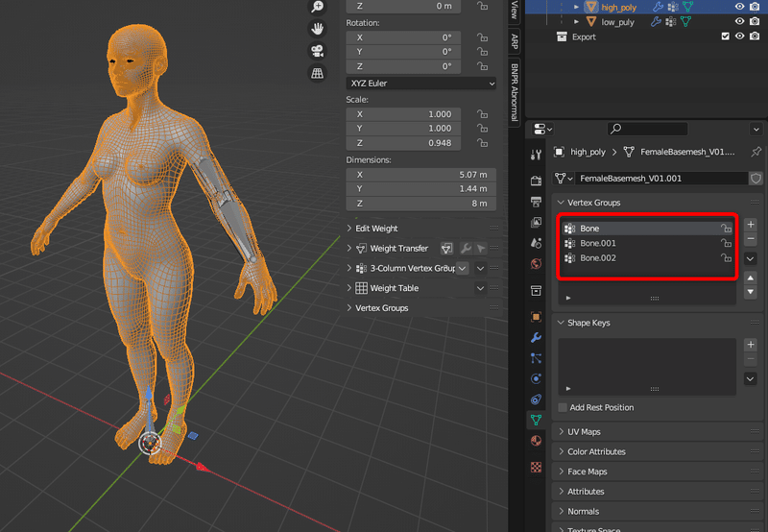This screenshot has width=768, height=532.
Task: Open the properties editor type dropdown
Action: pyautogui.click(x=542, y=129)
